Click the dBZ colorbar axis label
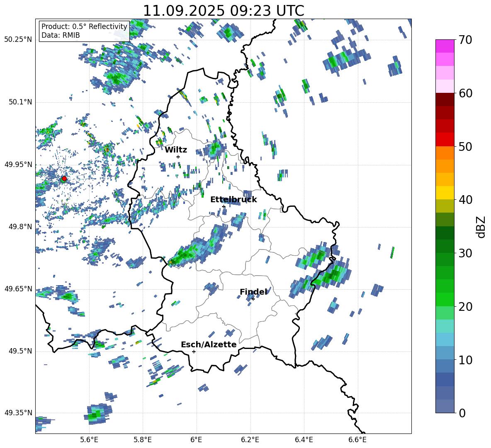The height and width of the screenshot is (448, 491). pos(481,227)
